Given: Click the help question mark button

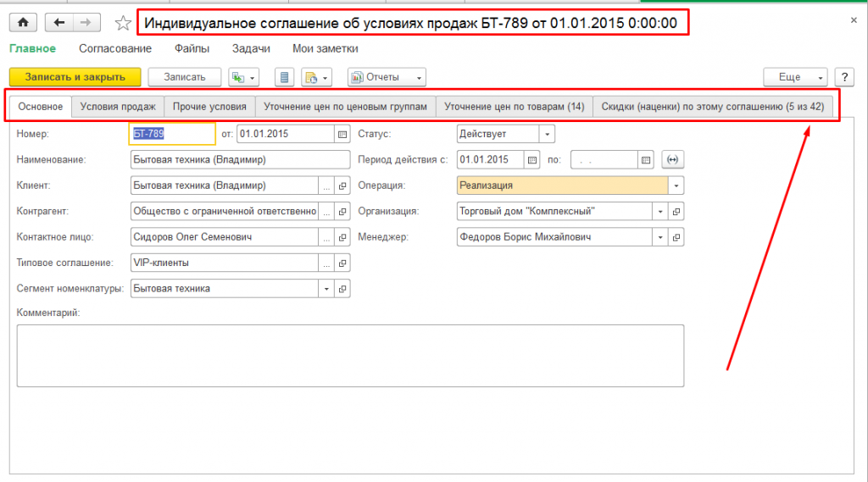Looking at the screenshot, I should 843,77.
